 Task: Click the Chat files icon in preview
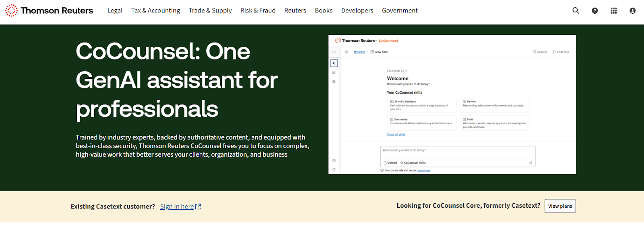554,52
